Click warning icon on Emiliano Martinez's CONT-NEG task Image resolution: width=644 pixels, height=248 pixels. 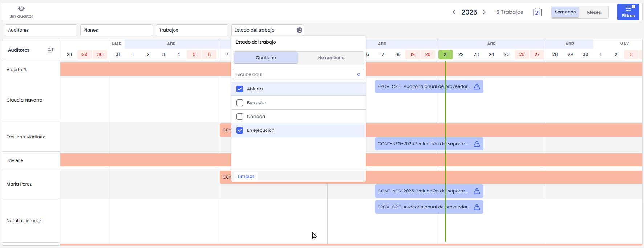(477, 144)
